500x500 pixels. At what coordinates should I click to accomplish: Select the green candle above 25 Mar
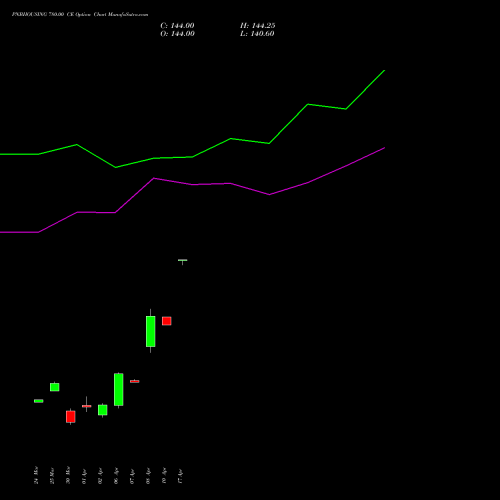55,387
